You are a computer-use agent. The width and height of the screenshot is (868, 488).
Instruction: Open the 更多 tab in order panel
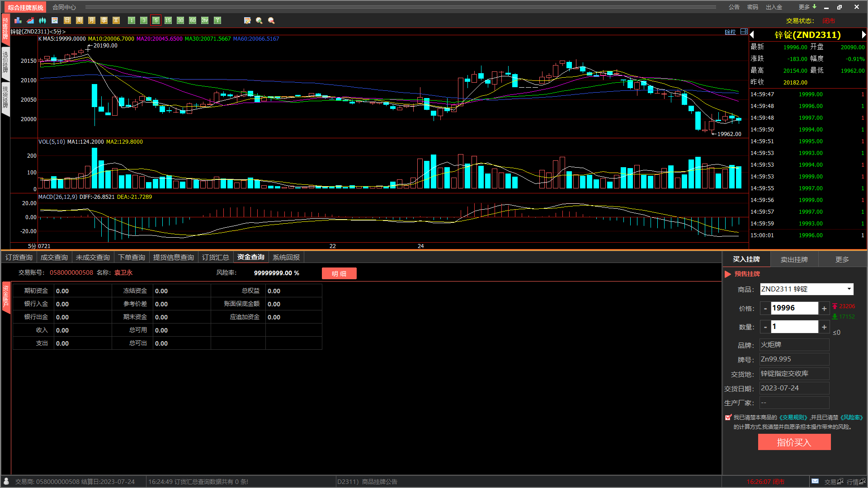(x=842, y=259)
